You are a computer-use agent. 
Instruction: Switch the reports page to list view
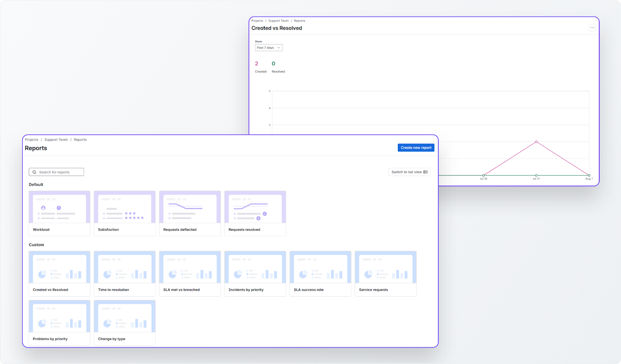coord(409,172)
